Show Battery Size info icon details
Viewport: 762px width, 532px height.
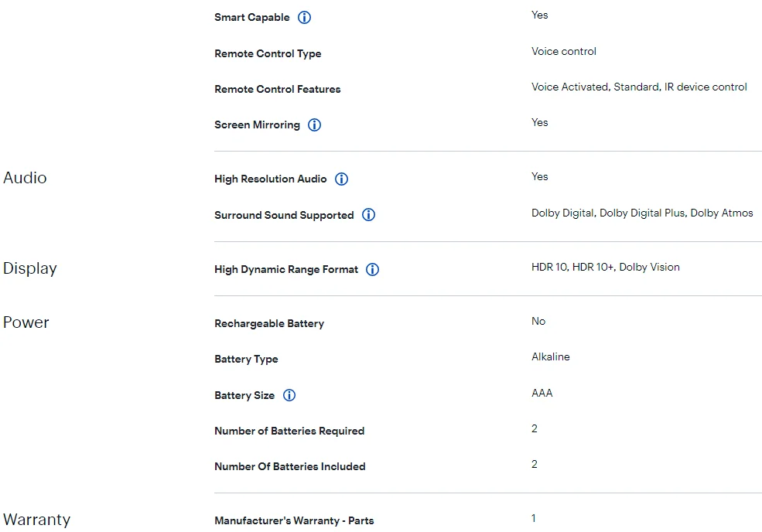coord(289,395)
